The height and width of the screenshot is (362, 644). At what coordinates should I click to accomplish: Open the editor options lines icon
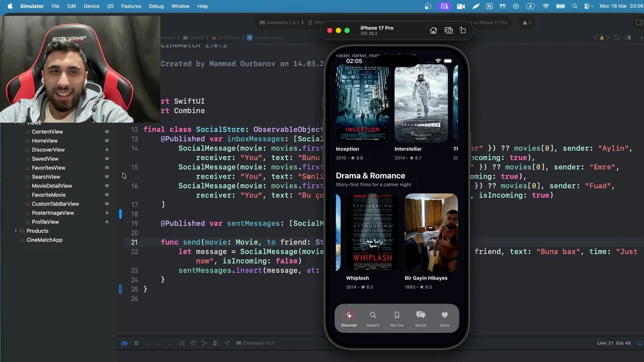[628, 38]
